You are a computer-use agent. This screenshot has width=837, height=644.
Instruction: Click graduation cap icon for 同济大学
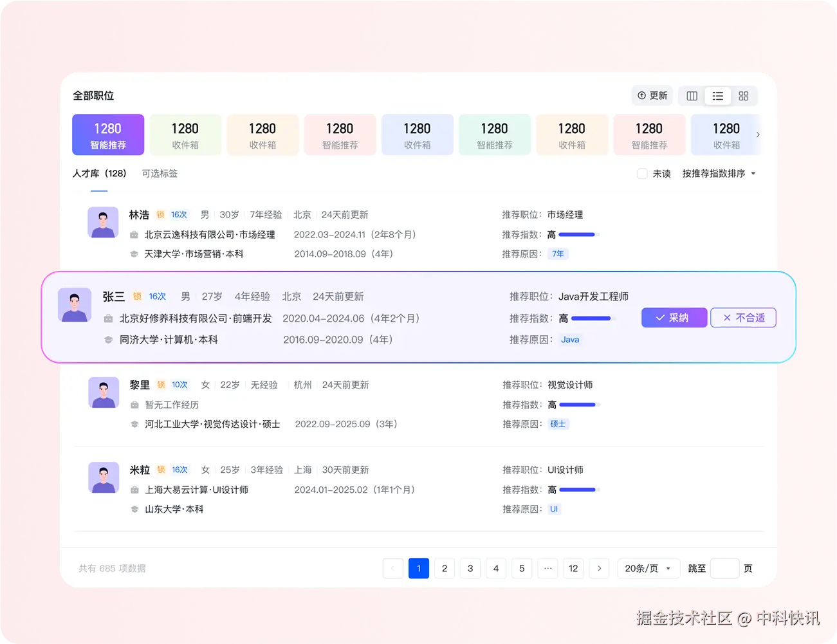click(x=108, y=340)
